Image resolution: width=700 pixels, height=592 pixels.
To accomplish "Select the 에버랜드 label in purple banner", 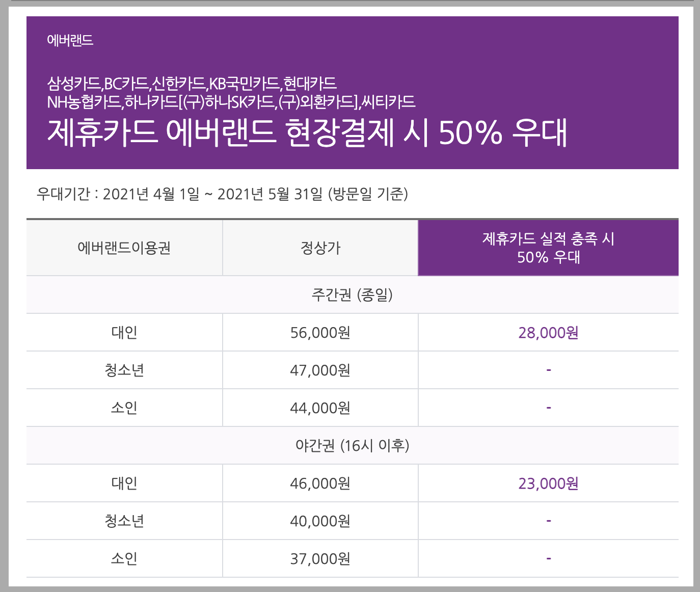I will point(70,41).
